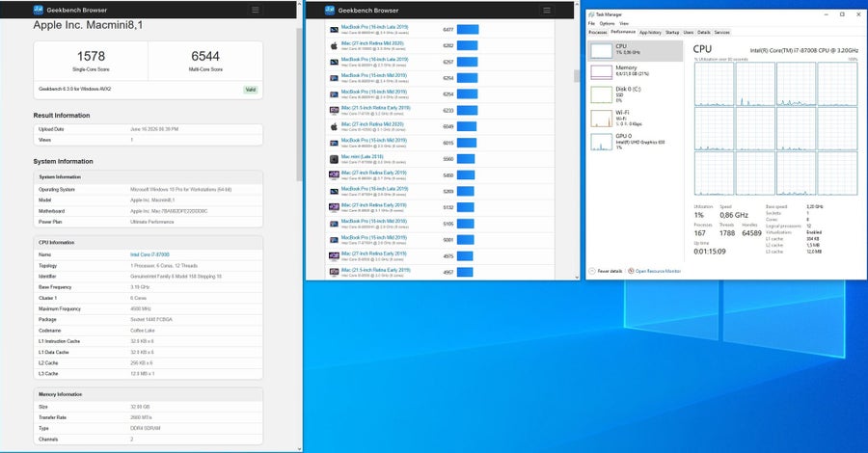
Task: Click the MacBook icon in the 6477 score row
Action: 334,29
